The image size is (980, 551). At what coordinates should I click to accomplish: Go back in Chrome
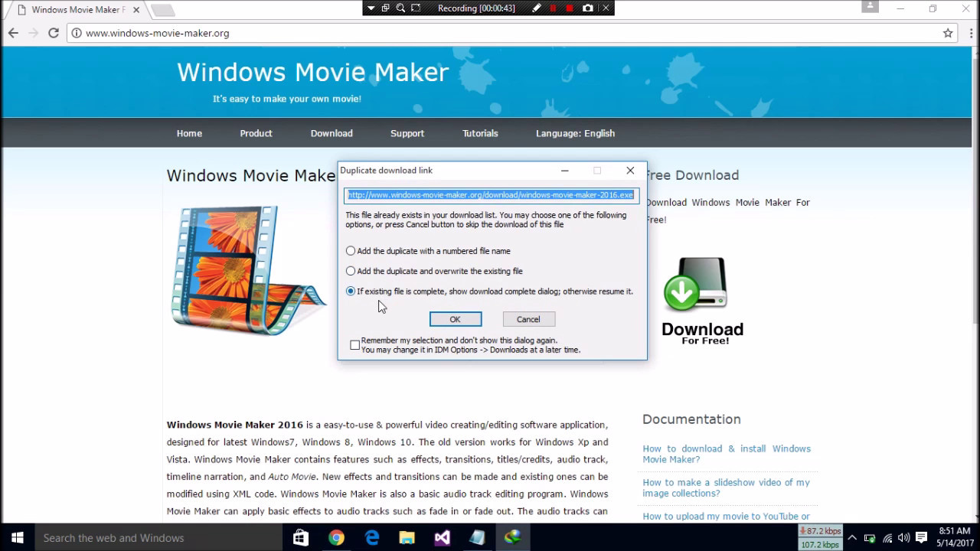pyautogui.click(x=13, y=33)
